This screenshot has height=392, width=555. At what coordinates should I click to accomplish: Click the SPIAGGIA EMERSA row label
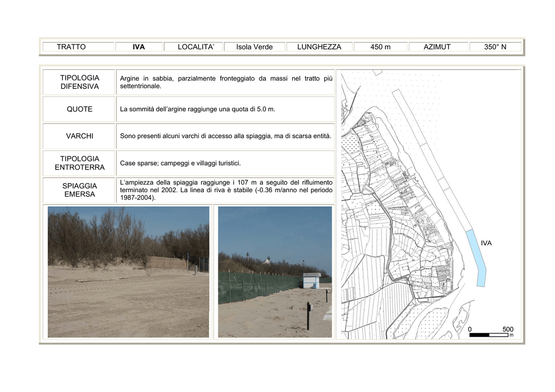coord(79,190)
